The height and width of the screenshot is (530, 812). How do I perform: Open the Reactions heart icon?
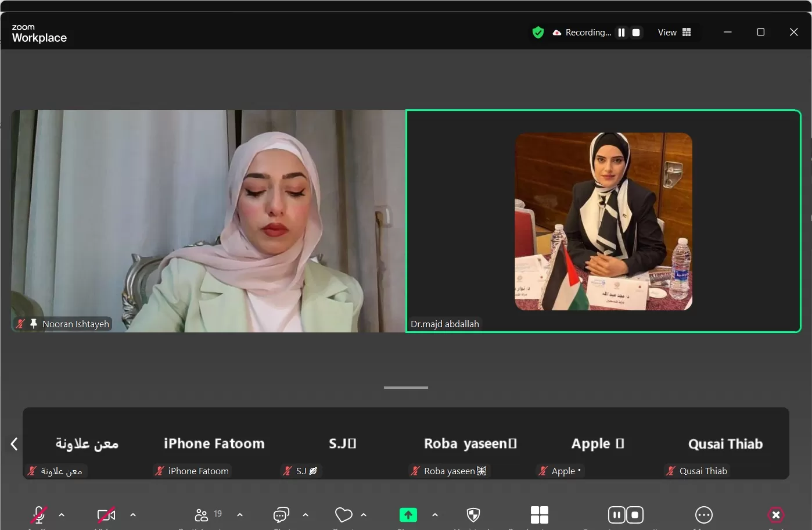point(344,515)
